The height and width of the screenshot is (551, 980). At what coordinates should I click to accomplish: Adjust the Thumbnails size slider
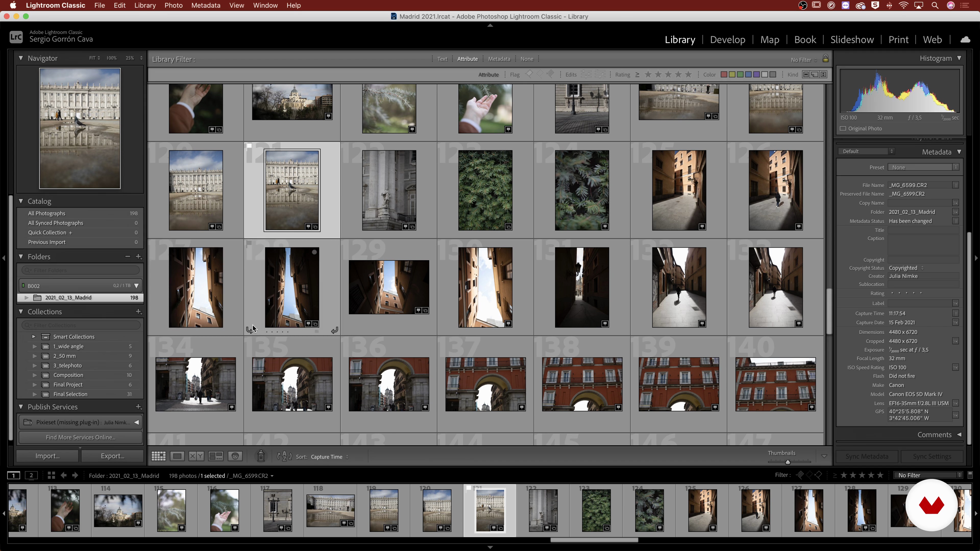tap(788, 462)
